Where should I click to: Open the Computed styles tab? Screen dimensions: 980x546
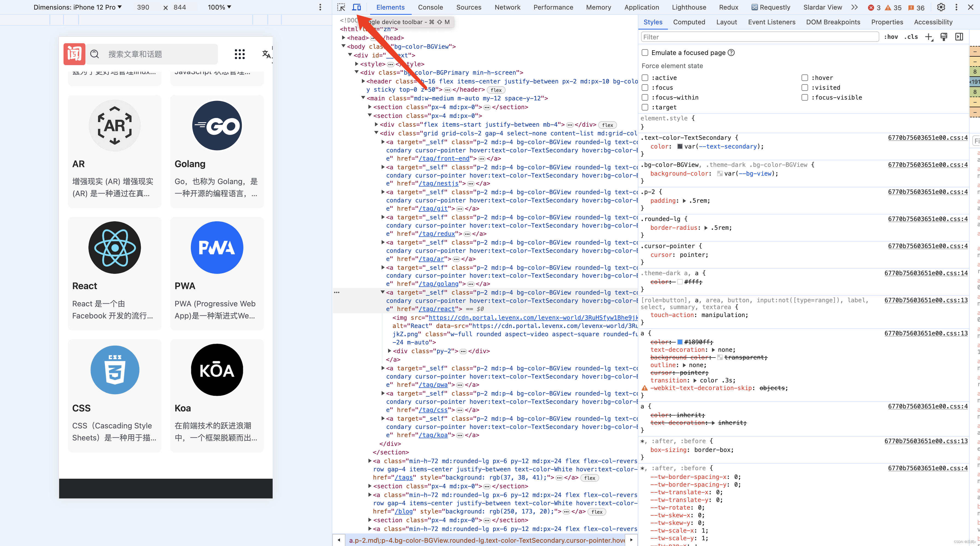click(689, 22)
